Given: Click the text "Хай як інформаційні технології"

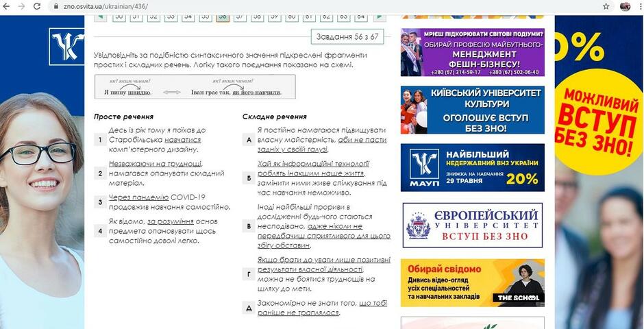Looking at the screenshot, I should point(313,164).
